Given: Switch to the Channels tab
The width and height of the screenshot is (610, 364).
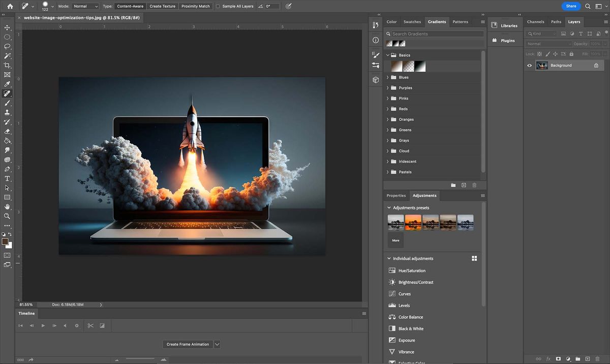Looking at the screenshot, I should point(535,22).
